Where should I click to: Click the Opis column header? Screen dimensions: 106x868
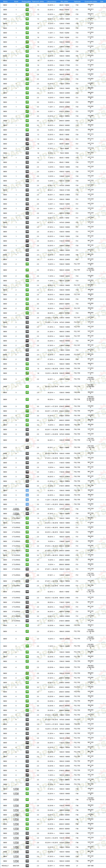tap(102, 1)
